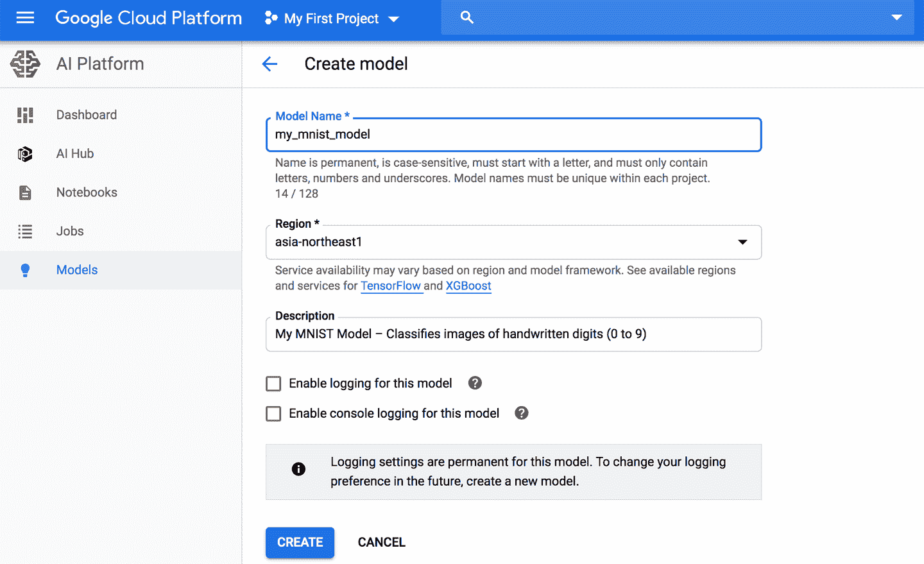Screen dimensions: 924x564
Task: Open the My First Project selector
Action: [x=332, y=19]
